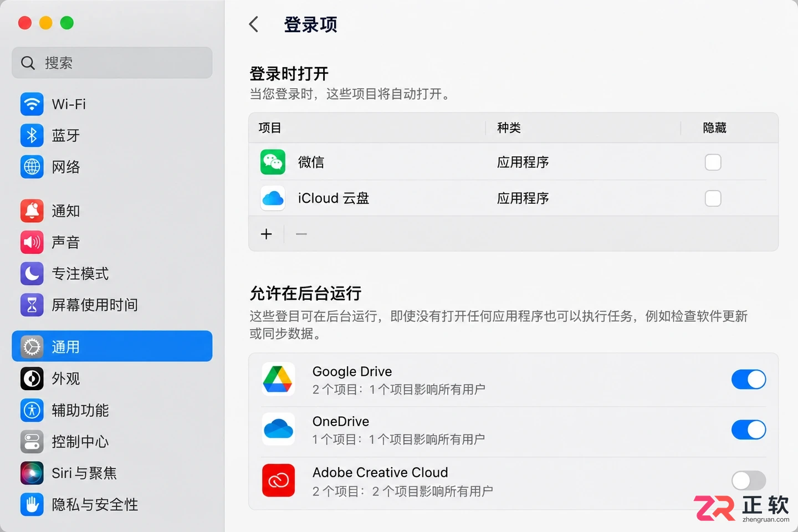This screenshot has height=532, width=798.
Task: Go back with the chevron arrow
Action: (x=254, y=24)
